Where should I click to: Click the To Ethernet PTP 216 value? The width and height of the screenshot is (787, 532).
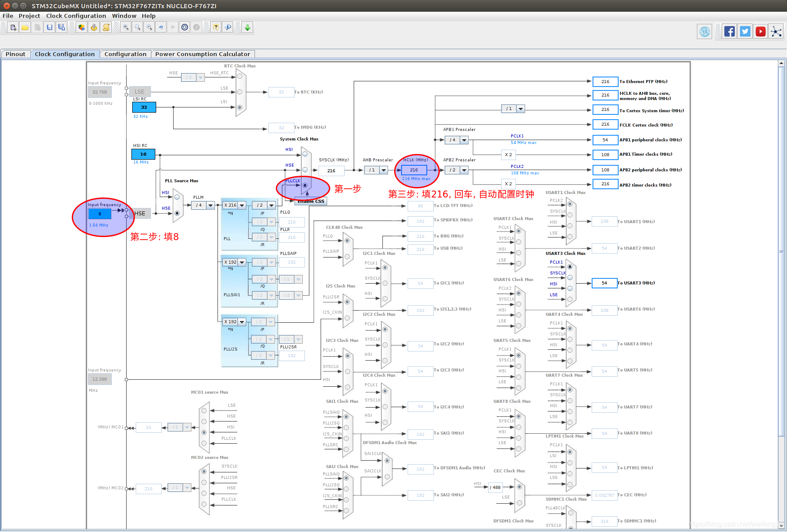pyautogui.click(x=606, y=82)
